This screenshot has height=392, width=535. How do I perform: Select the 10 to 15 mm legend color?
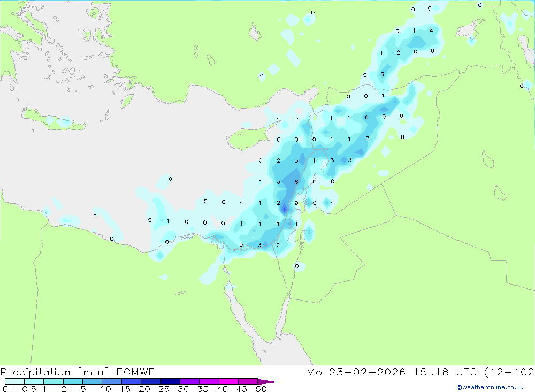tap(112, 381)
